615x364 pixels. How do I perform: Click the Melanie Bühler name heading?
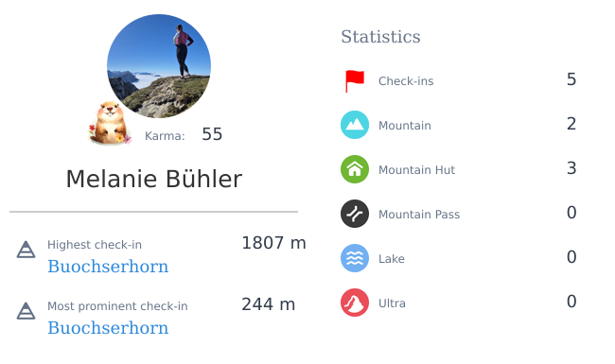click(x=153, y=179)
